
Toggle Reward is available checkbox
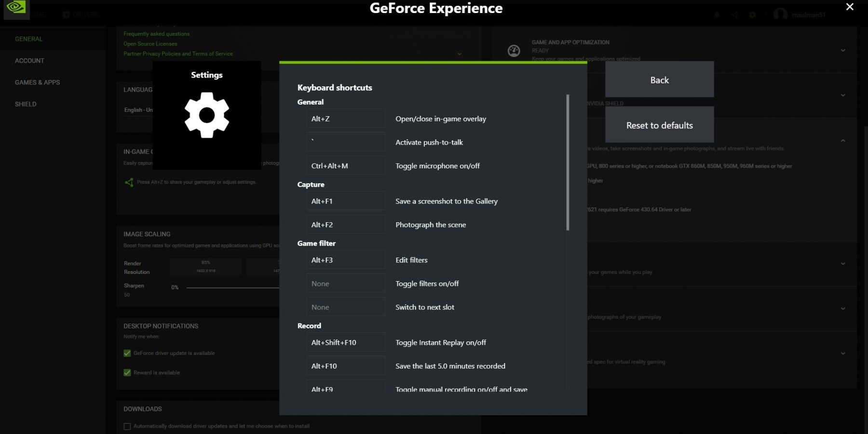(127, 373)
